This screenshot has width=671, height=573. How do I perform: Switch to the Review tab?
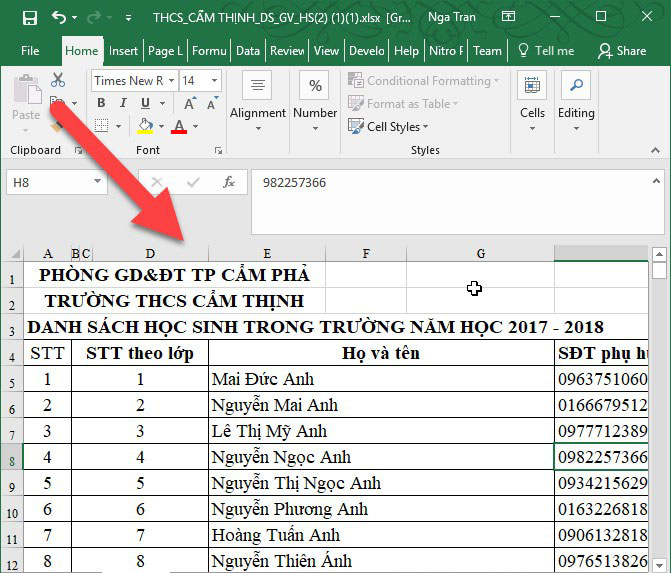(287, 51)
